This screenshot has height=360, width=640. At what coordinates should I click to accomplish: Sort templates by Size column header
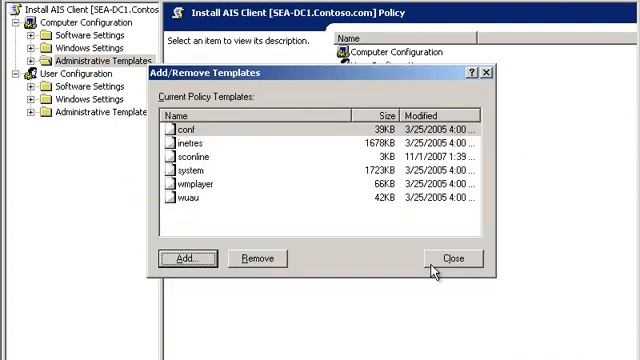click(376, 116)
